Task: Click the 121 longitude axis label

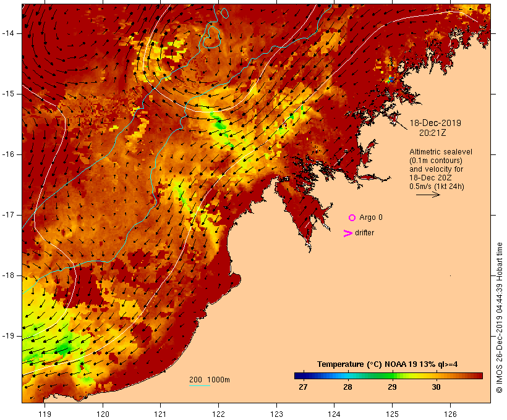Action: click(160, 414)
